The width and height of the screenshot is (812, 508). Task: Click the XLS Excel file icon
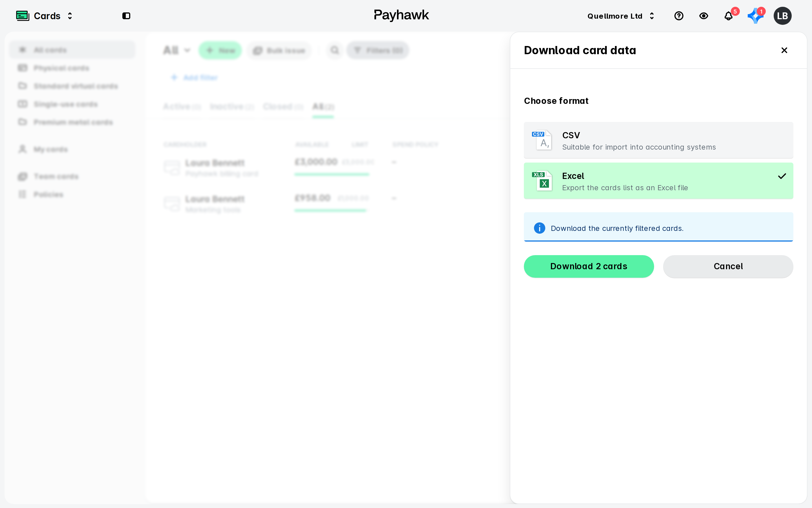pyautogui.click(x=542, y=181)
